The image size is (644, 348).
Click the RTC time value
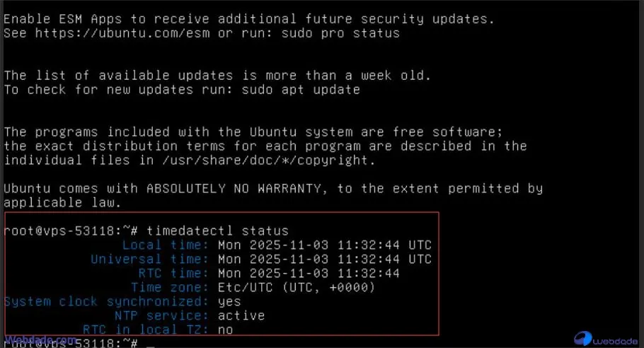click(308, 273)
